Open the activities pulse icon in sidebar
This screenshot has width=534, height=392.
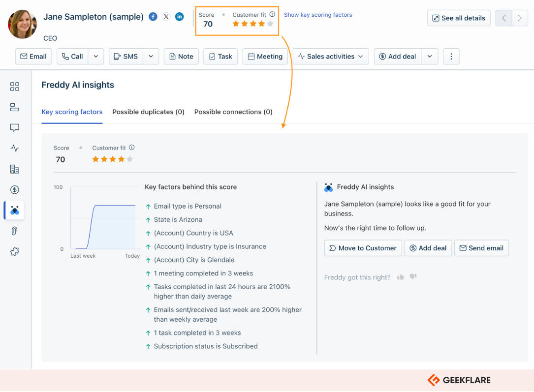pos(15,149)
